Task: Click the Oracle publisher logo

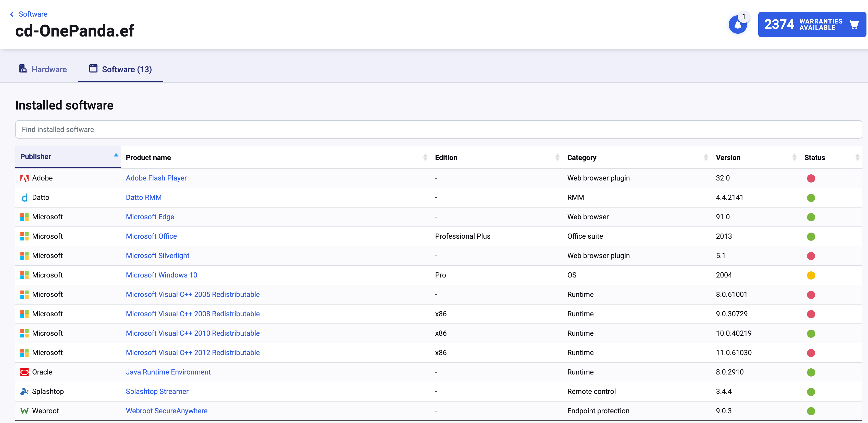Action: coord(24,372)
